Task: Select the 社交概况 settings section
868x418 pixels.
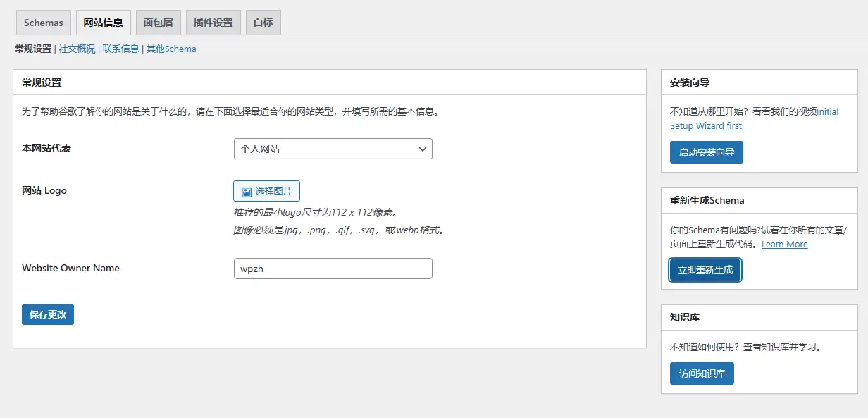Action: [x=76, y=49]
